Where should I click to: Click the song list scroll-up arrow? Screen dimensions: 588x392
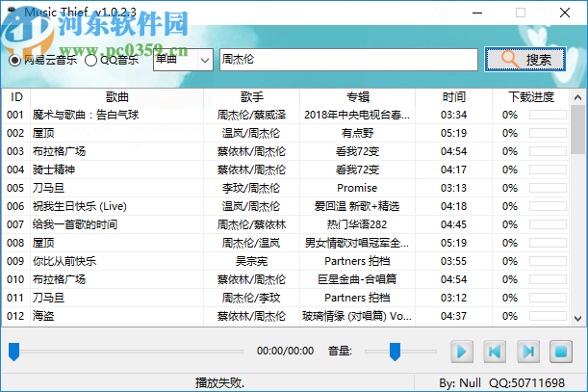577,97
